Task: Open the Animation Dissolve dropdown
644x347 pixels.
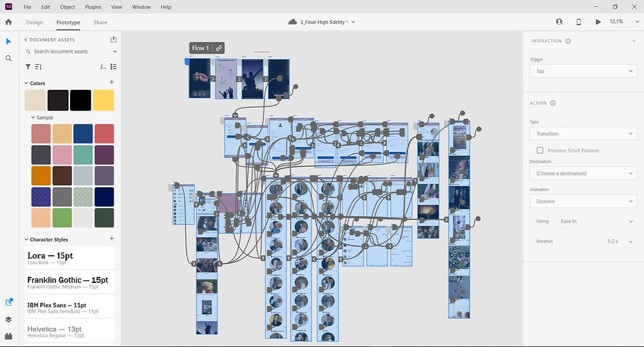Action: [x=583, y=201]
